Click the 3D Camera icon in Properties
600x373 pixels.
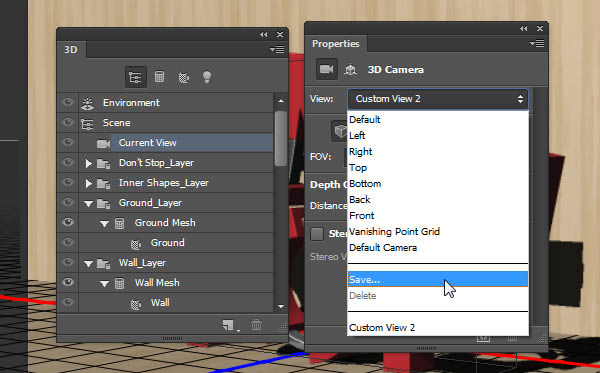326,69
